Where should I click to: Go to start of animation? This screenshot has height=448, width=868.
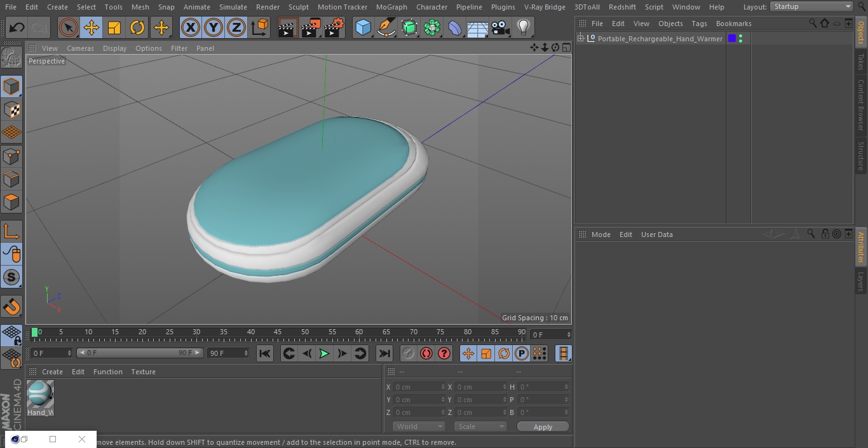pyautogui.click(x=265, y=353)
